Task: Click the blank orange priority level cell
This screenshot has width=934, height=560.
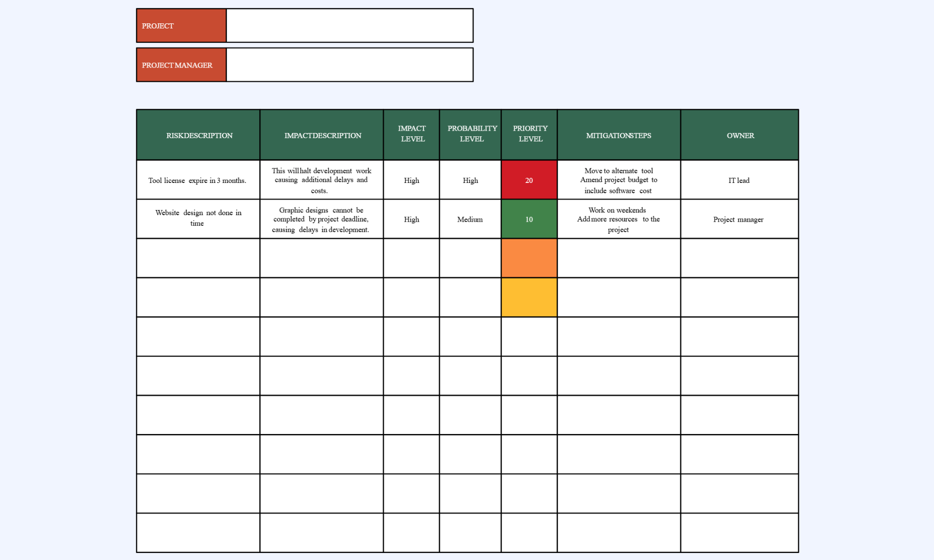Action: tap(529, 259)
